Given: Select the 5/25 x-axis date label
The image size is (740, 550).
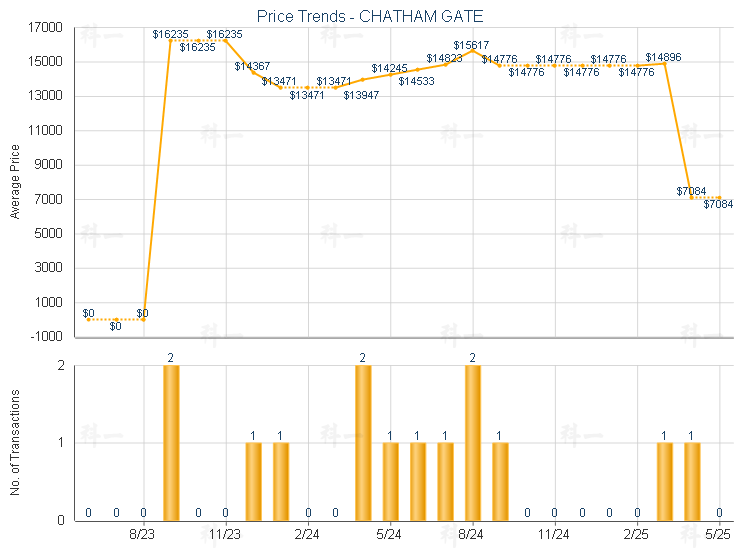Looking at the screenshot, I should (718, 536).
